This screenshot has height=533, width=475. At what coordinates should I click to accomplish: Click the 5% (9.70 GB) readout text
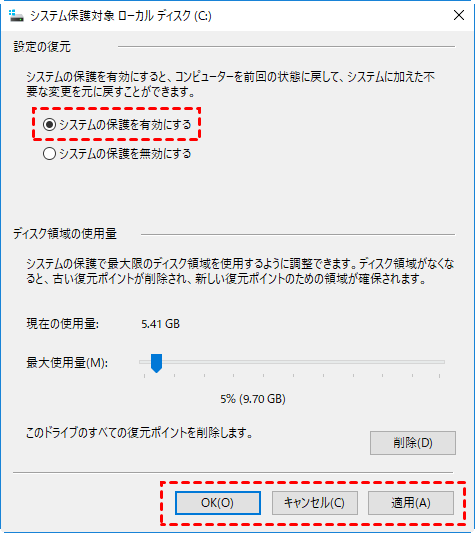pos(253,399)
